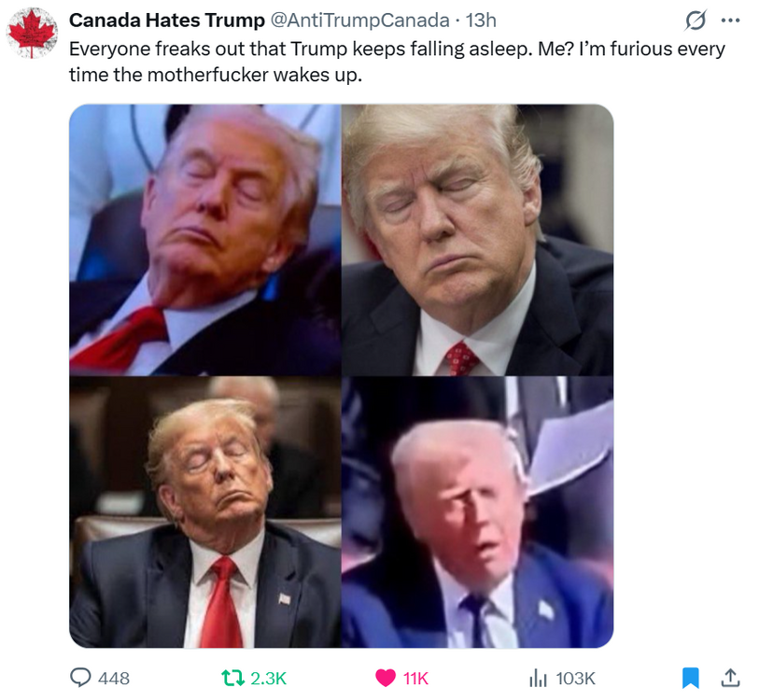Click the 448 replies count
The width and height of the screenshot is (760, 700).
pos(114,679)
